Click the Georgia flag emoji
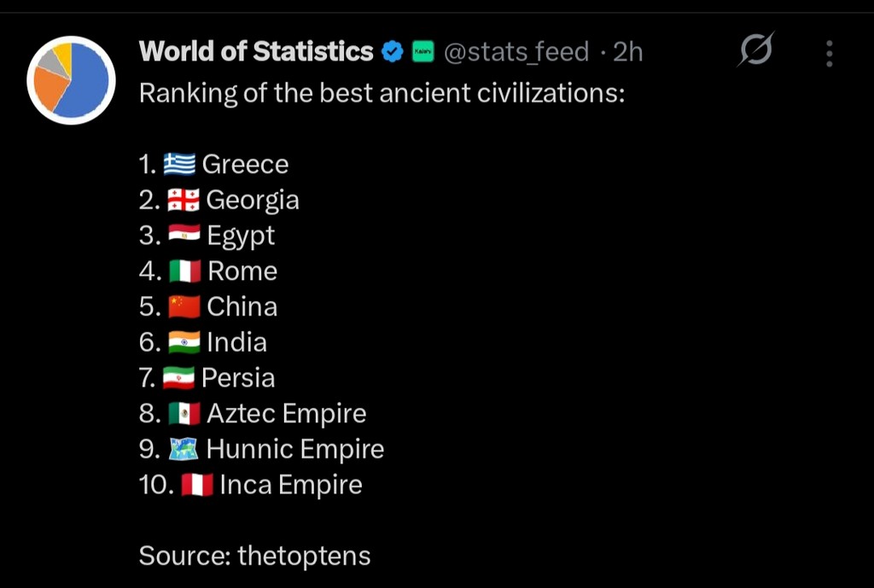The width and height of the screenshot is (874, 588). click(x=183, y=200)
